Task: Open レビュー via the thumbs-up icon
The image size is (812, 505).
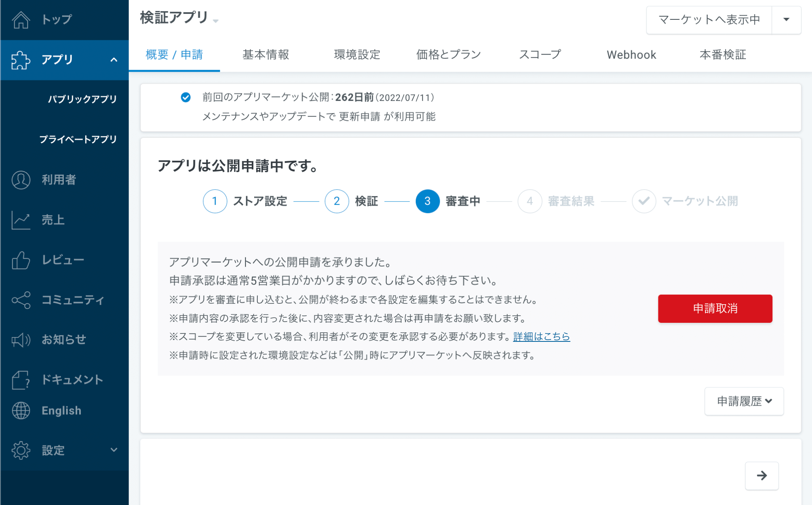Action: tap(21, 260)
